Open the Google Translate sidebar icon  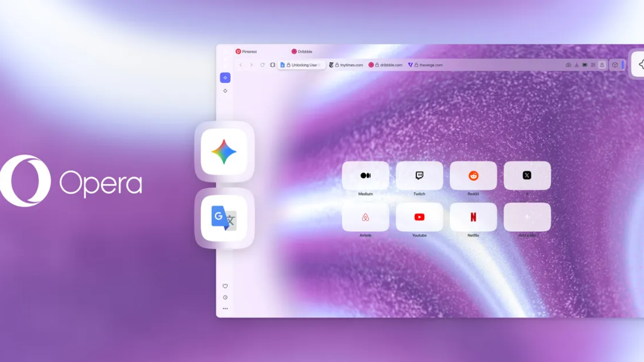pos(224,218)
